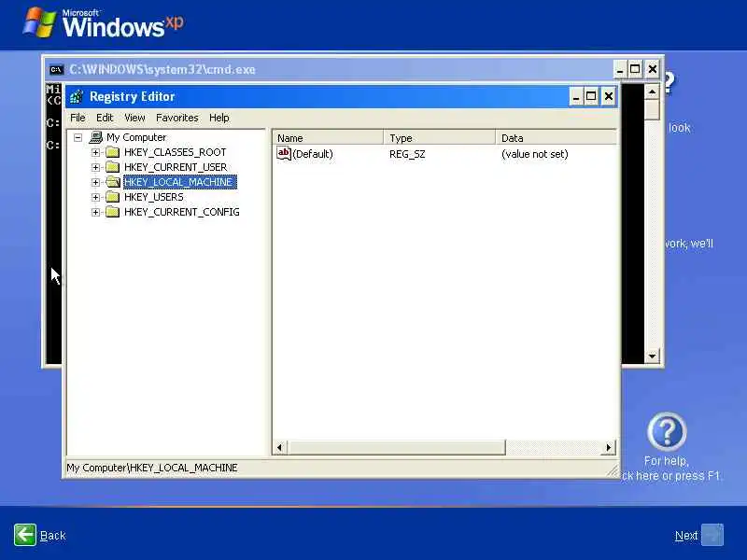Click the status bar size grip
The width and height of the screenshot is (747, 560).
coord(613,470)
